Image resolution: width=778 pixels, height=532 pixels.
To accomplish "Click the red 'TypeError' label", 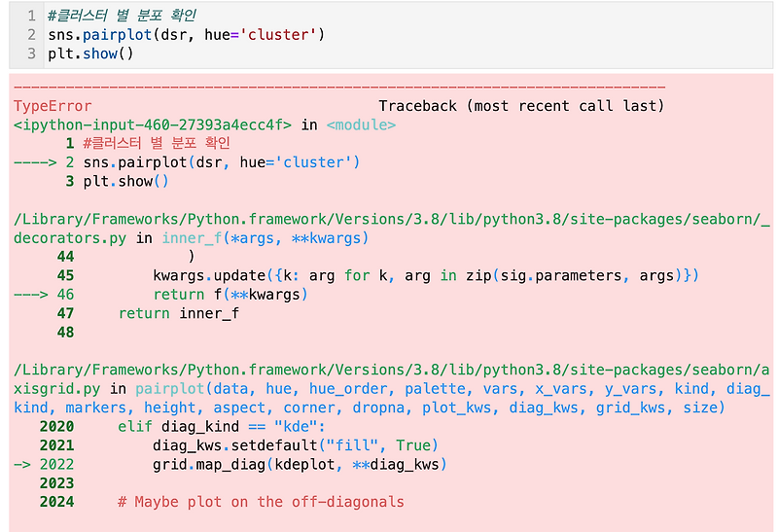I will pyautogui.click(x=53, y=106).
